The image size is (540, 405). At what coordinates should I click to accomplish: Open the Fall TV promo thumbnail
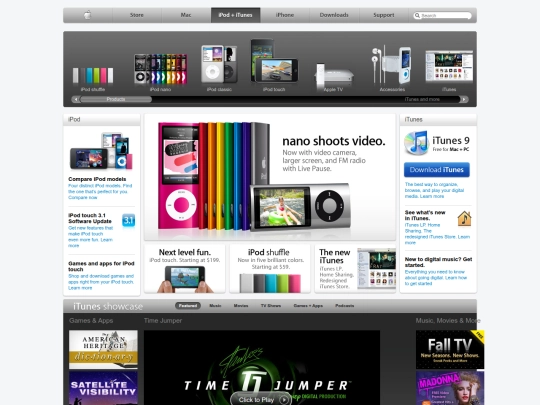(450, 350)
